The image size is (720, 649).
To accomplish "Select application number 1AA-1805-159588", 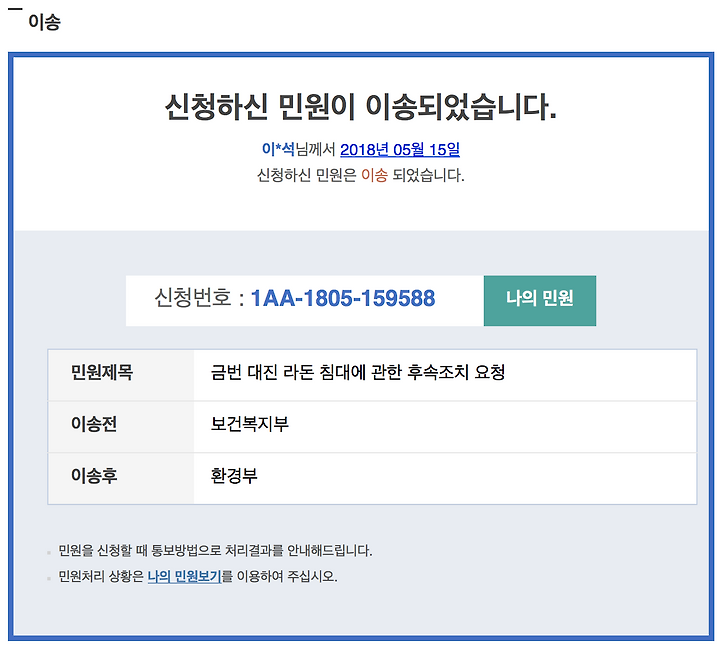I will 343,298.
